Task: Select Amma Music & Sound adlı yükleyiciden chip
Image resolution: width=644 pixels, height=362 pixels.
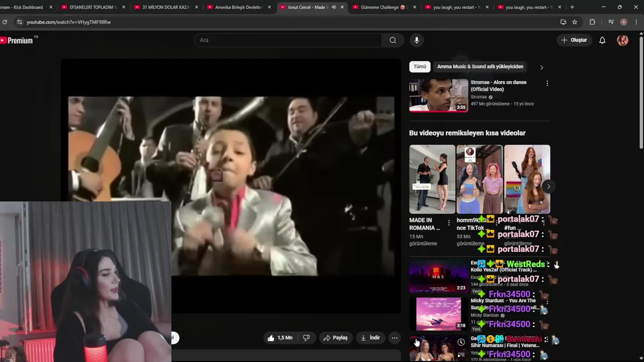Action: point(480,66)
